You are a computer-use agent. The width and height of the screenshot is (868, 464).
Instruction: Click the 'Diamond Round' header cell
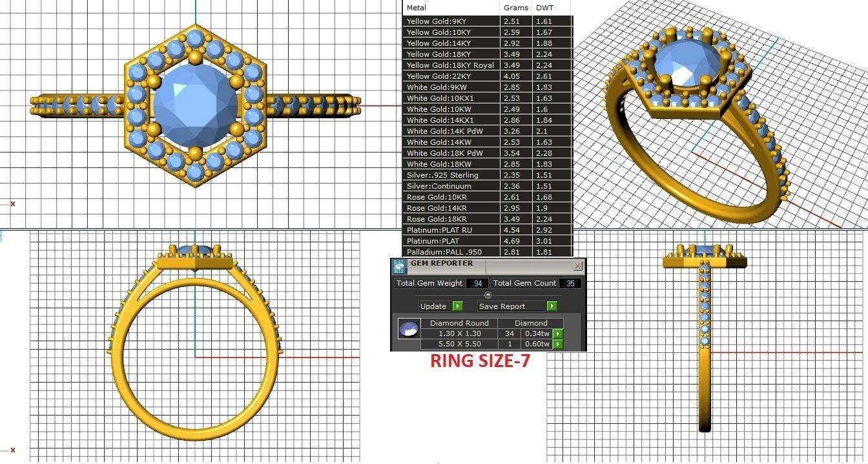point(459,323)
